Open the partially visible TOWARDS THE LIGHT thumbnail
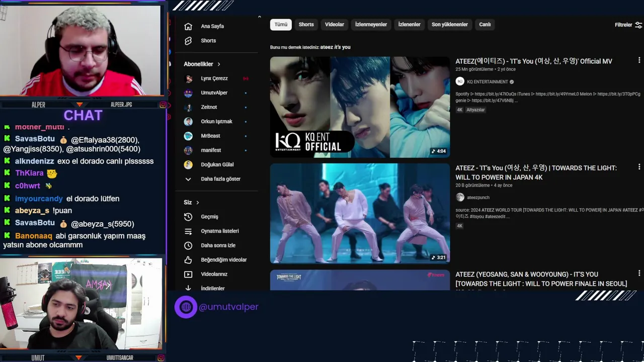Screen dimensions: 644x362 (x=360, y=280)
